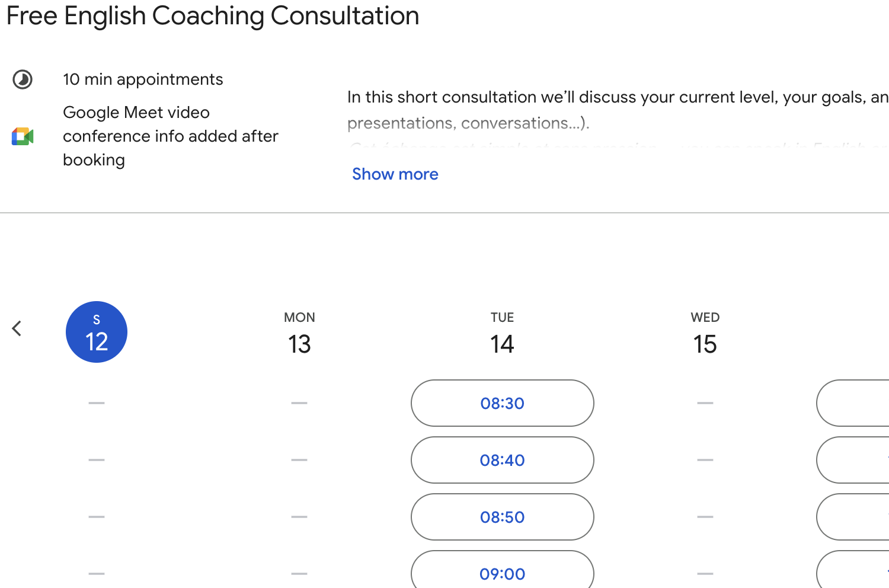Click the Monday 13 column header

point(299,332)
